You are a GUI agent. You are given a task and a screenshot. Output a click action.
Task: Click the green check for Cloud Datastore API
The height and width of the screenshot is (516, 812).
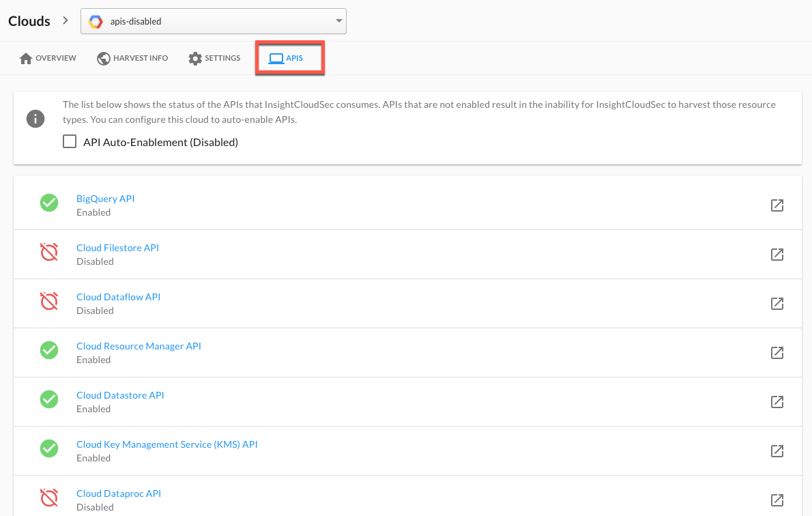(49, 399)
